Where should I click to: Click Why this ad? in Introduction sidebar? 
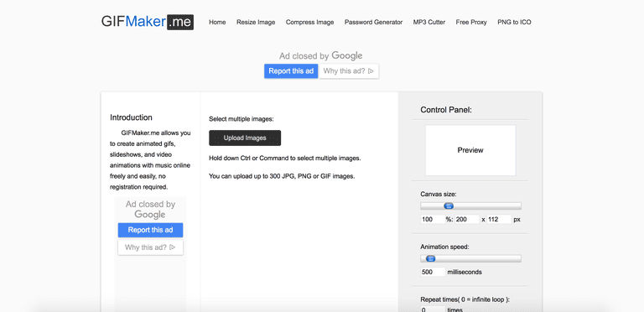pos(150,247)
